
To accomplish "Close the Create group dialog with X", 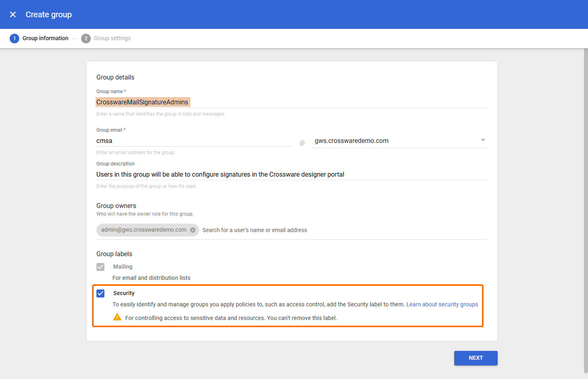I will [13, 14].
